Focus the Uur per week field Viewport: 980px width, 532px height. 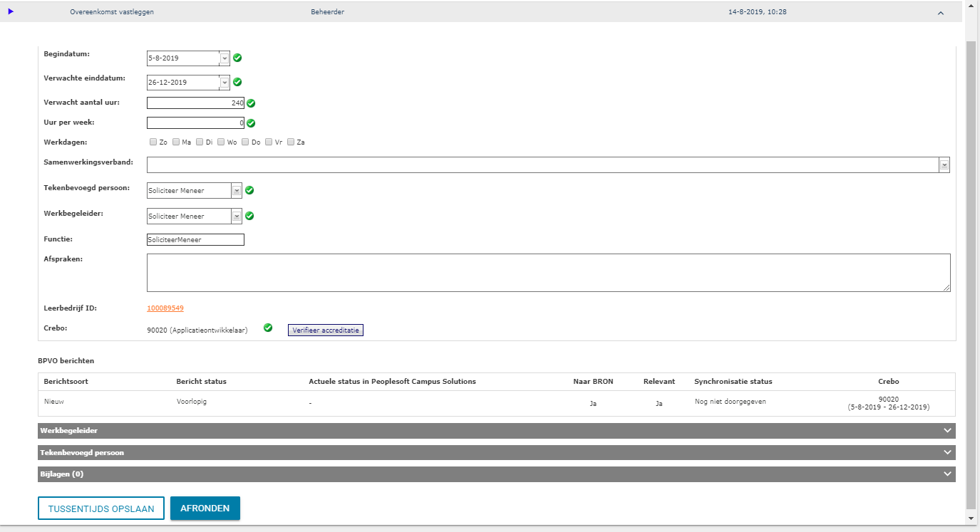click(x=195, y=123)
